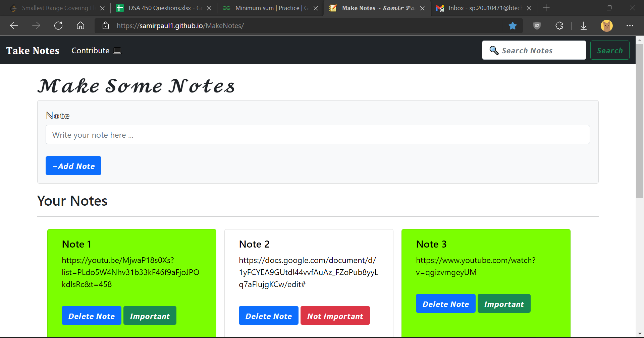
Task: Delete Note 1
Action: click(92, 316)
